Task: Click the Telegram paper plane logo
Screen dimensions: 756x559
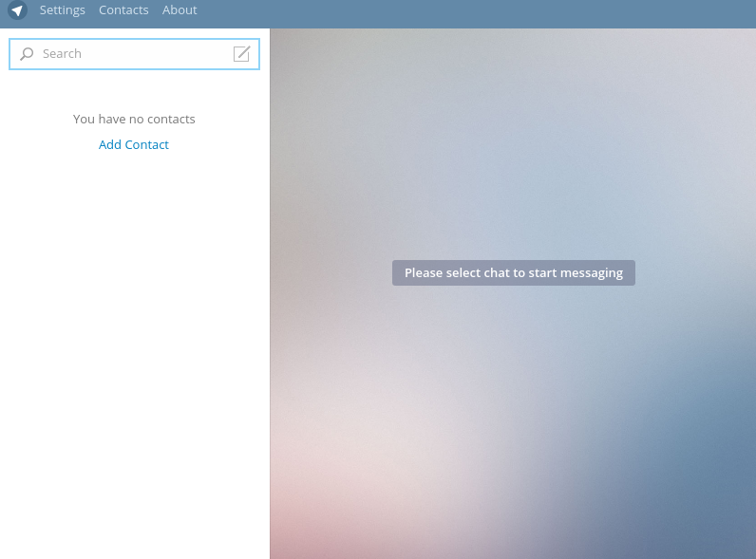Action: pos(17,10)
